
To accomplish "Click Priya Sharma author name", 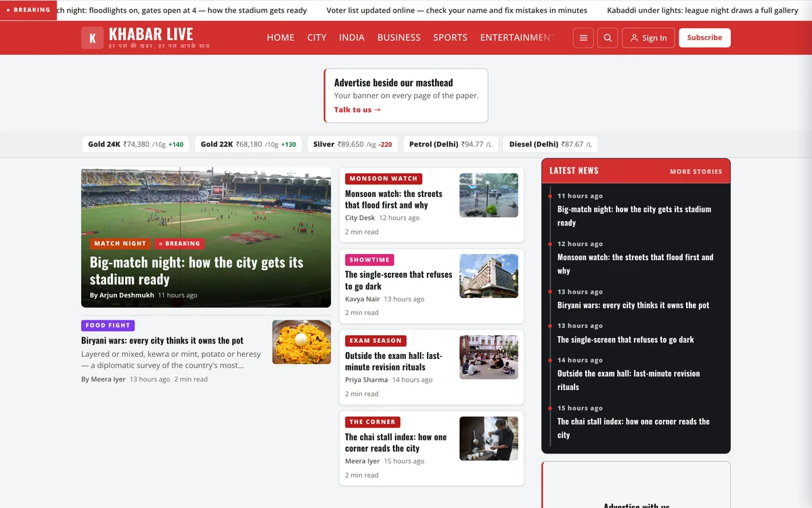I will tap(366, 380).
